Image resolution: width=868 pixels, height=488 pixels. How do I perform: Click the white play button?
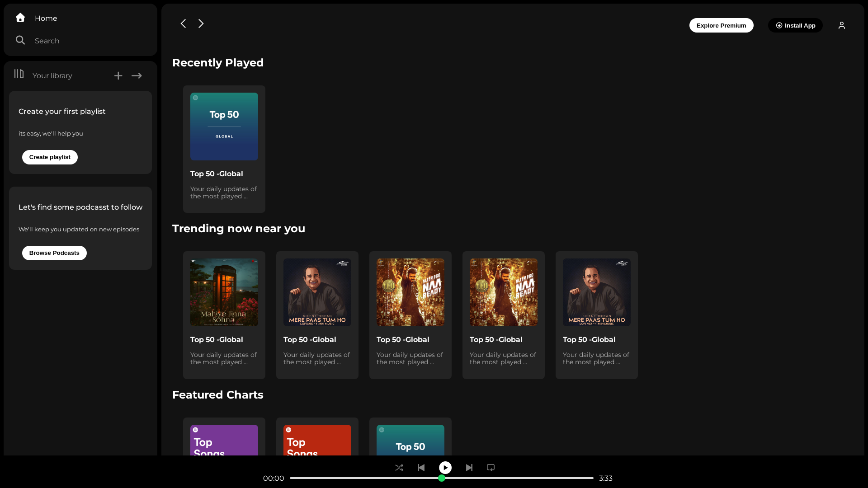tap(445, 468)
